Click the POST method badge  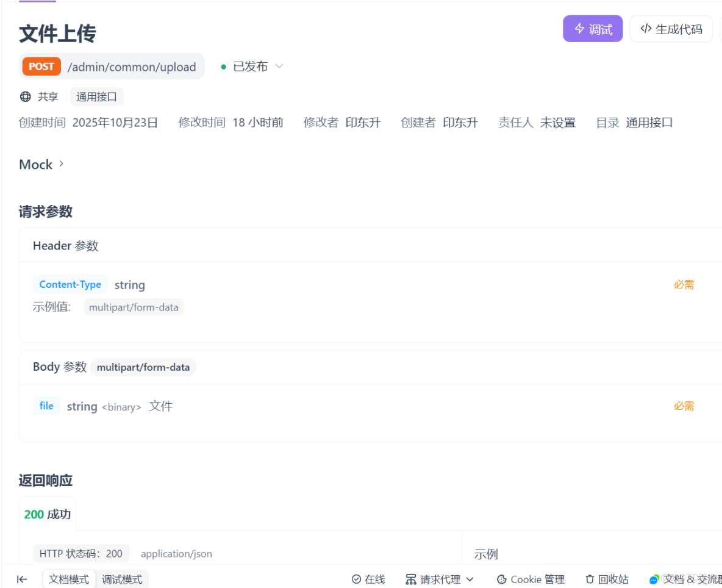41,66
